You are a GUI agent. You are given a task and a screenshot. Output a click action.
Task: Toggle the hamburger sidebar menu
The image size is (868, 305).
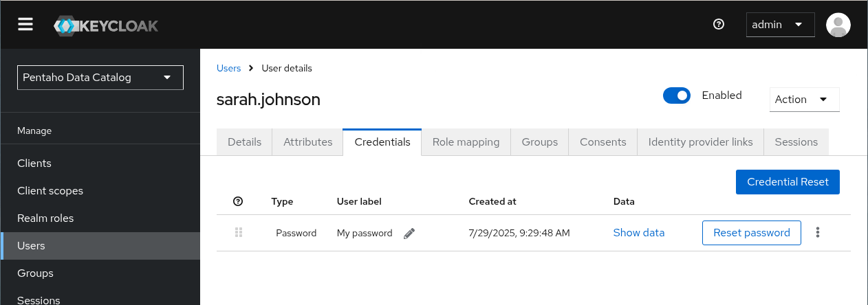pyautogui.click(x=25, y=25)
